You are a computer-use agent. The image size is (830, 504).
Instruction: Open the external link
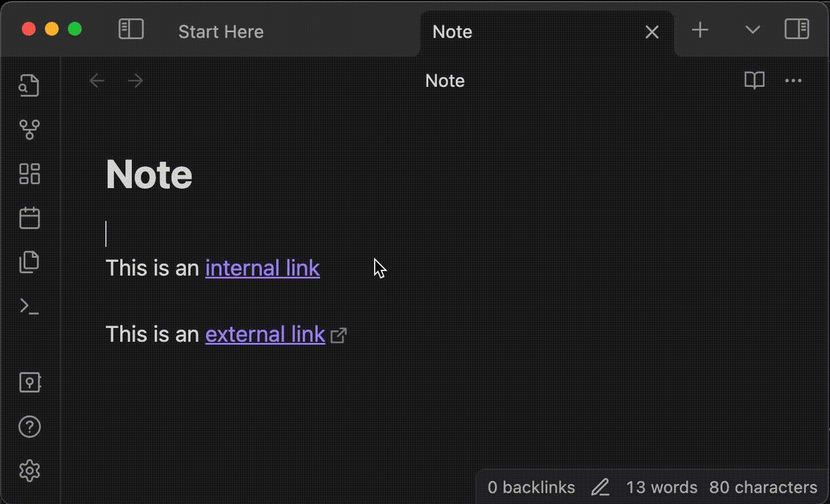point(265,334)
